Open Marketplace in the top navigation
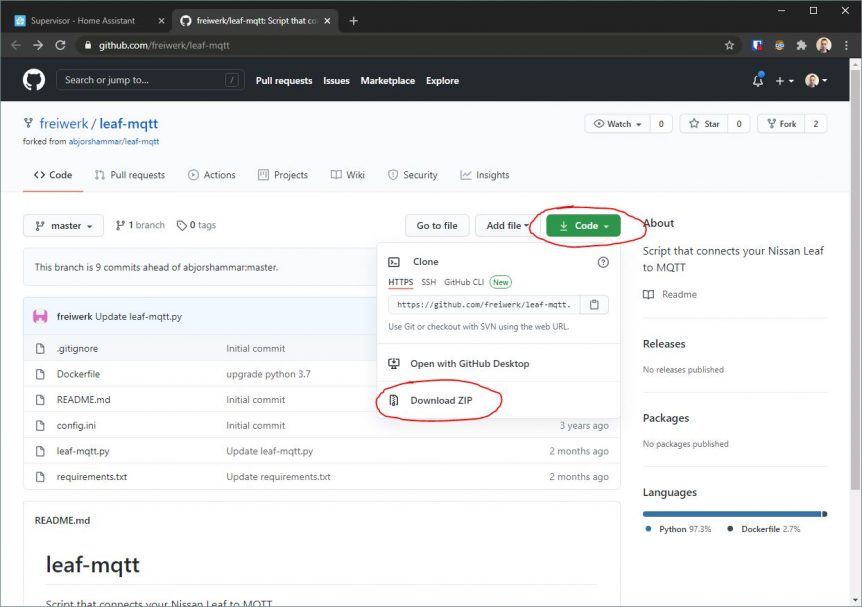Image resolution: width=862 pixels, height=607 pixels. pos(387,80)
